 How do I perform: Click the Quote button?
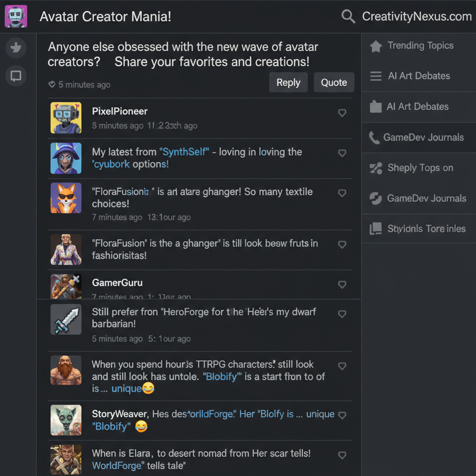pos(334,83)
